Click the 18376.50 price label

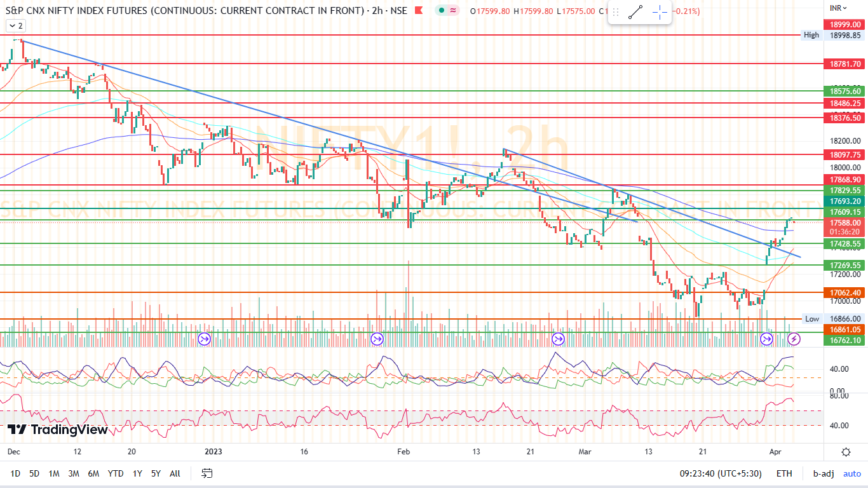point(844,118)
